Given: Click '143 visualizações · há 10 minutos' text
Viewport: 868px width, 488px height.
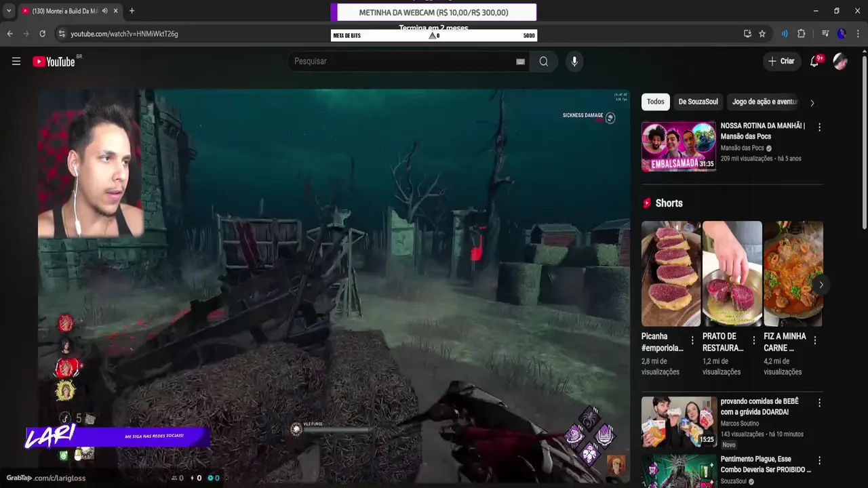Looking at the screenshot, I should coord(762,434).
